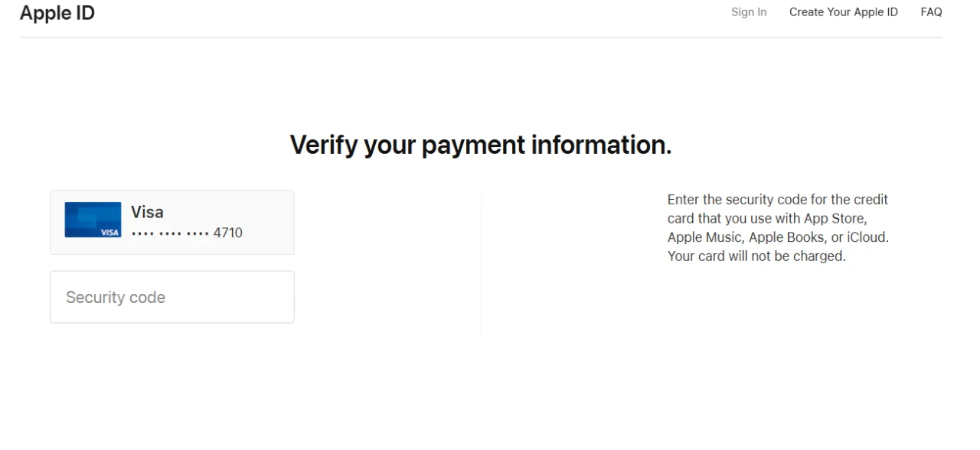Viewport: 980px width, 450px height.
Task: Click the Apple ID logo text
Action: coord(57,12)
